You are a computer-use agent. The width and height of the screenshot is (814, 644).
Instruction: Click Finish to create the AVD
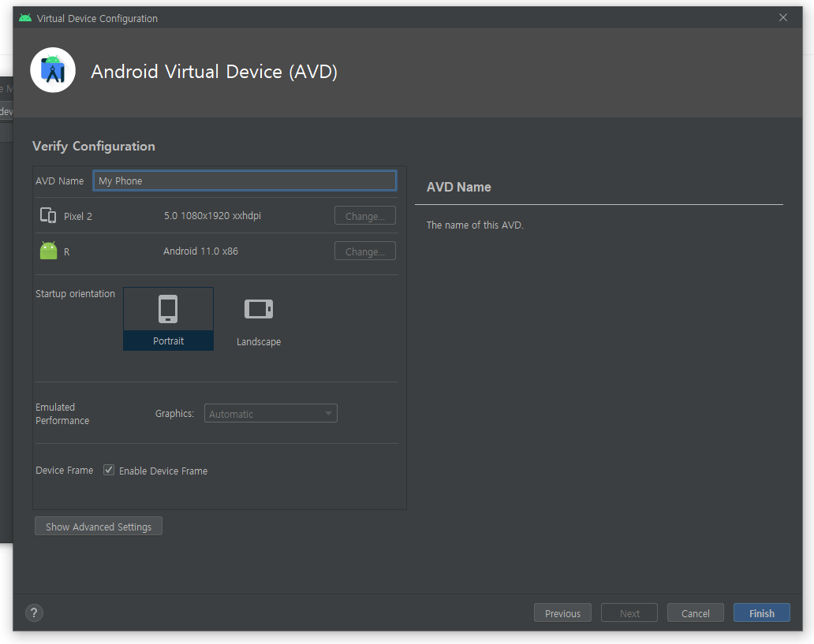pos(762,612)
